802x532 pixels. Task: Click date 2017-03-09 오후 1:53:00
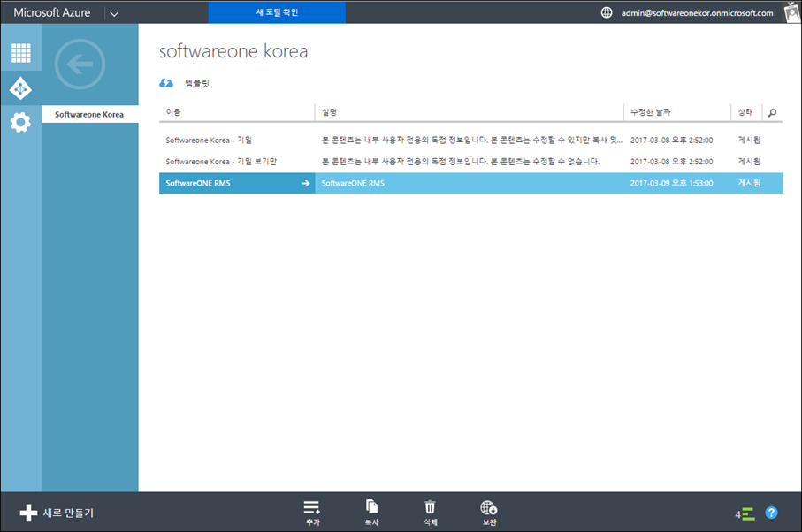[671, 183]
